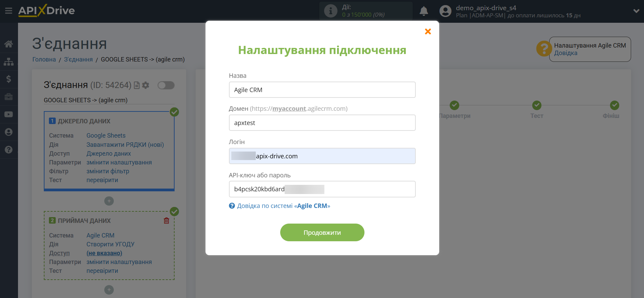The image size is (644, 298).
Task: Click the data receiver green checkmark badge
Action: tap(174, 212)
